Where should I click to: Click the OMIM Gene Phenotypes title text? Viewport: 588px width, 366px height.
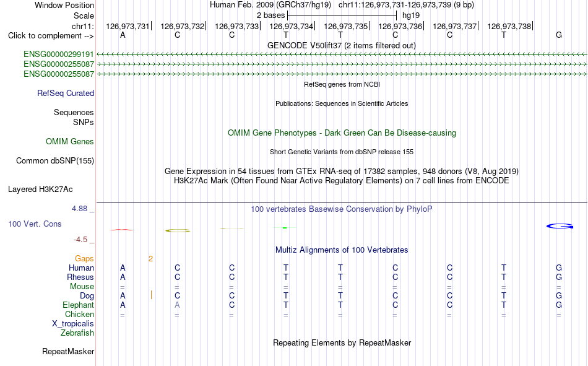coord(342,133)
